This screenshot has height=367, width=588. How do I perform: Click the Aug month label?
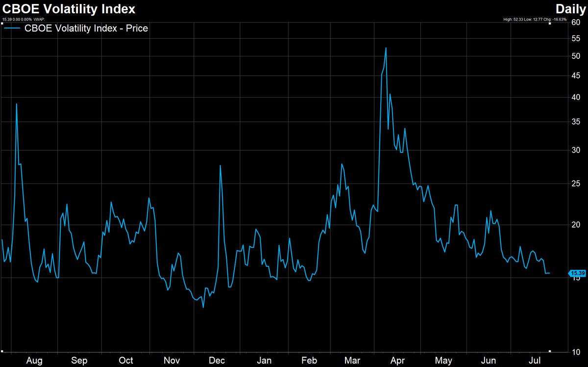point(34,361)
